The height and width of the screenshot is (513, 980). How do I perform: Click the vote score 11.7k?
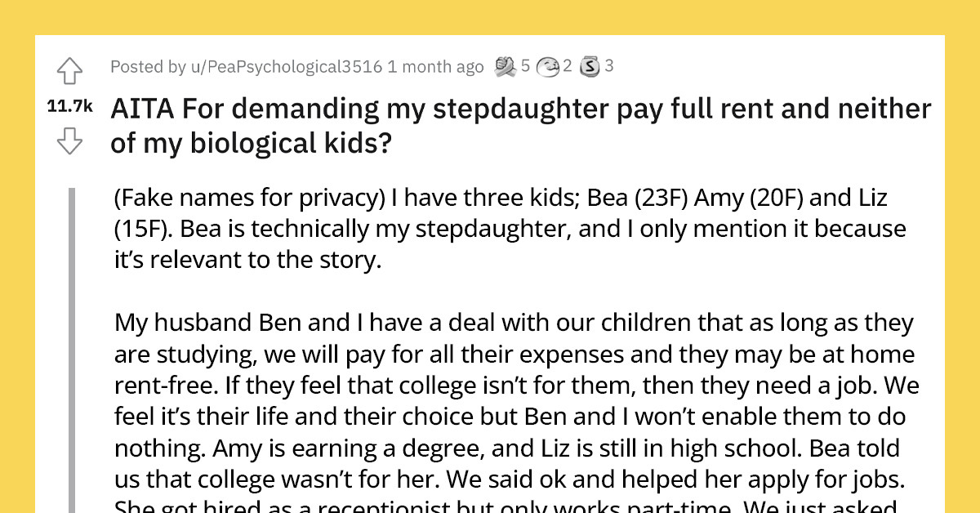pyautogui.click(x=70, y=106)
